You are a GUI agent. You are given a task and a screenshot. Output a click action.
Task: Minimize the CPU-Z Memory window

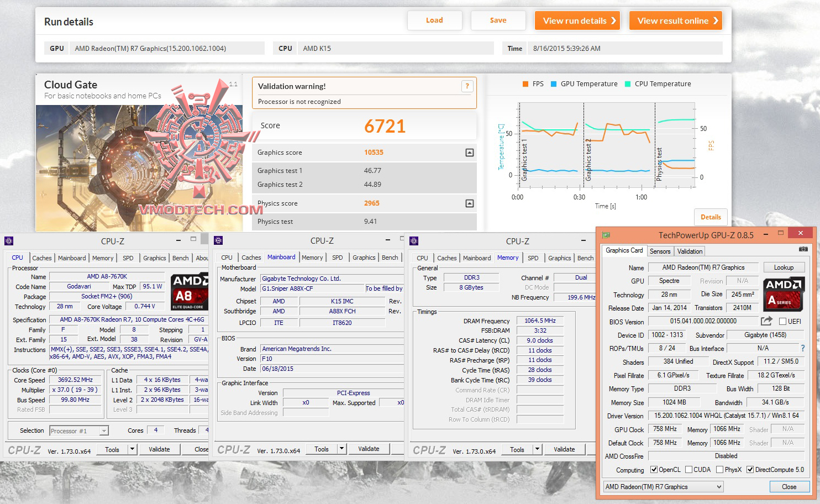tap(584, 240)
